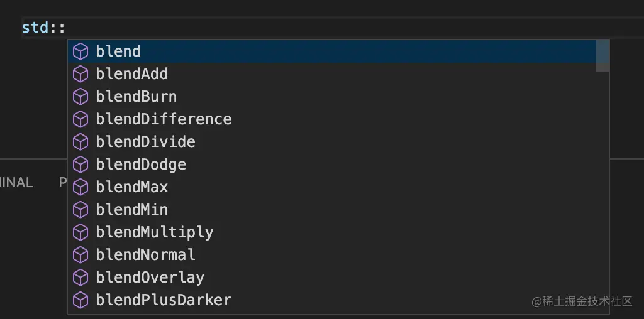Click the cube icon beside blend
Viewport: 644px width, 319px height.
click(x=80, y=51)
